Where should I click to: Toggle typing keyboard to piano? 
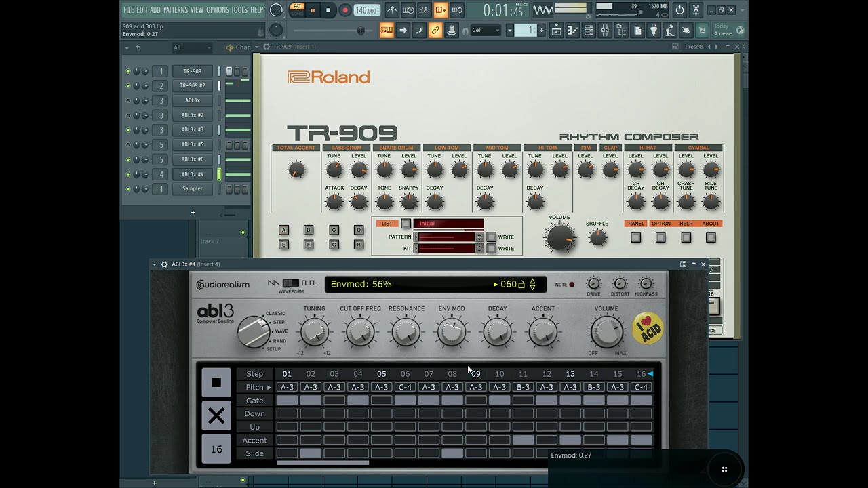click(387, 30)
